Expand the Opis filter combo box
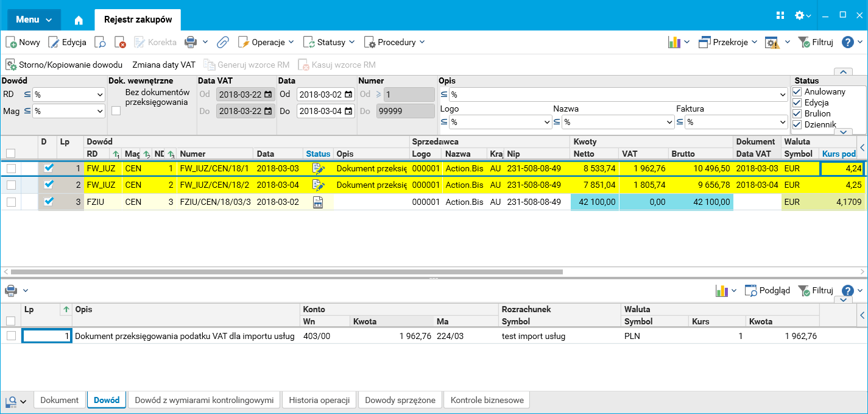 [x=783, y=95]
